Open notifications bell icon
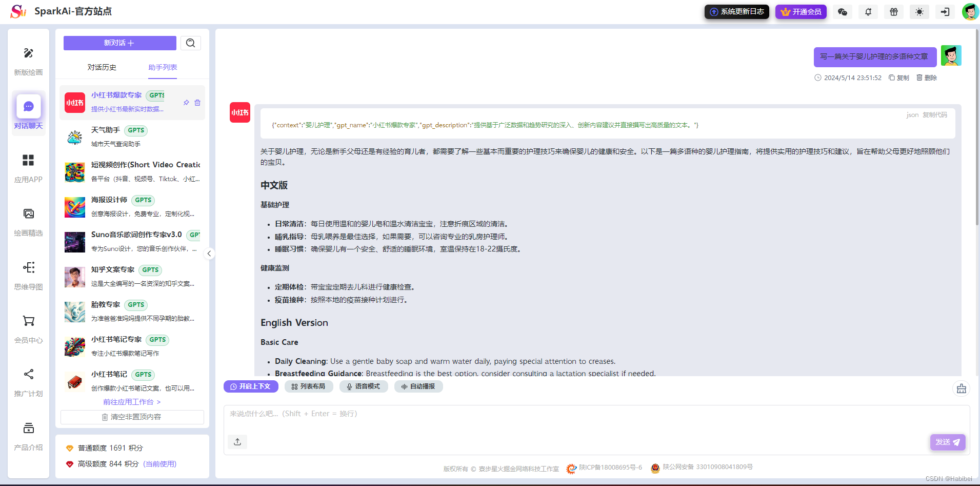Viewport: 980px width, 486px height. coord(868,12)
